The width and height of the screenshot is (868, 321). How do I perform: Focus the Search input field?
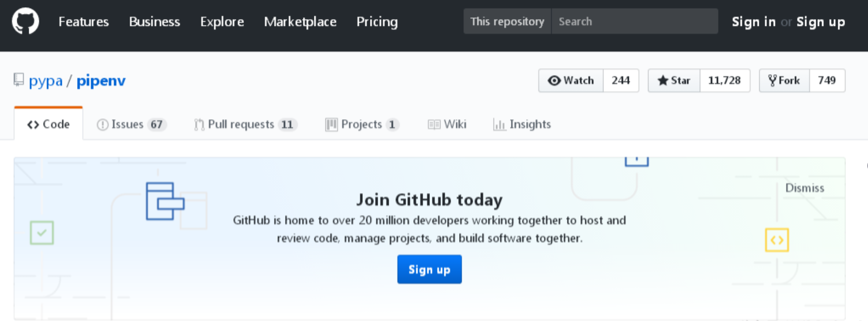[635, 21]
